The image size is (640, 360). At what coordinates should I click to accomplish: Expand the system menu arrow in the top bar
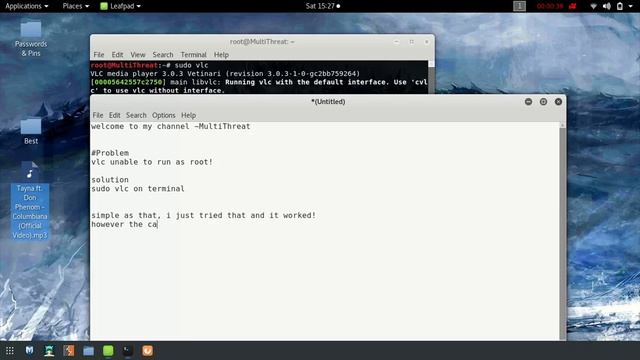click(x=631, y=7)
